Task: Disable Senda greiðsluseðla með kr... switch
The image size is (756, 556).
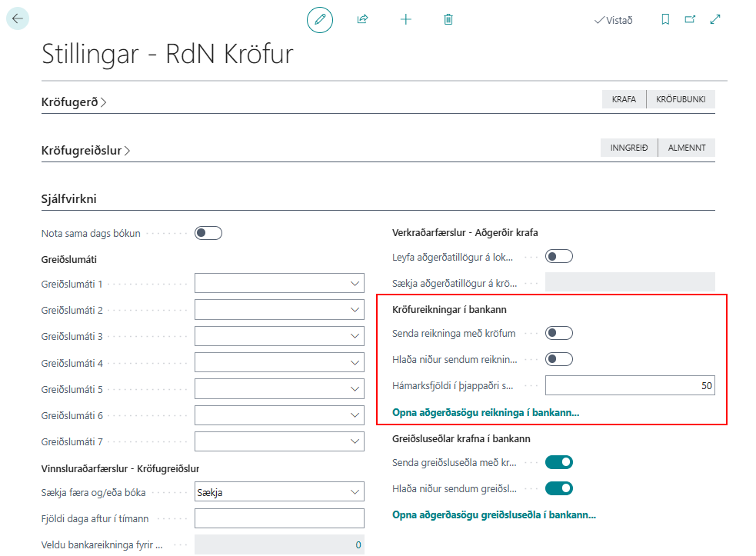Action: (x=559, y=462)
